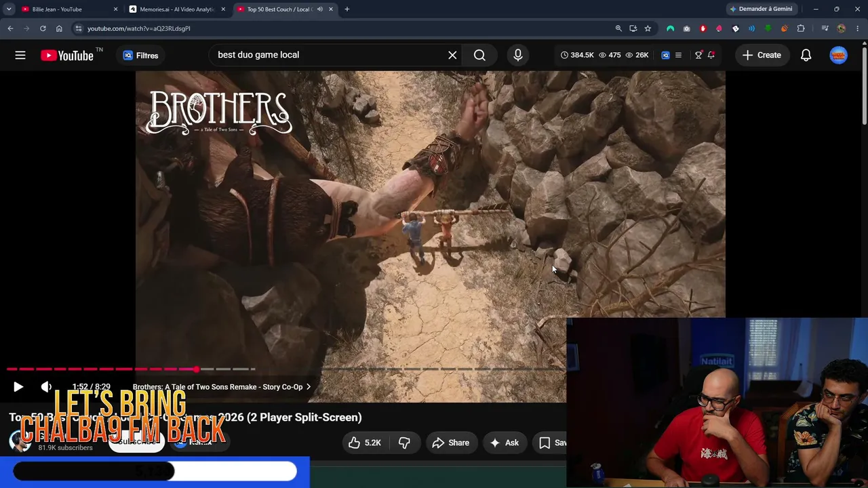Click the youtube.com URL in address bar
This screenshot has width=868, height=488.
tap(139, 28)
